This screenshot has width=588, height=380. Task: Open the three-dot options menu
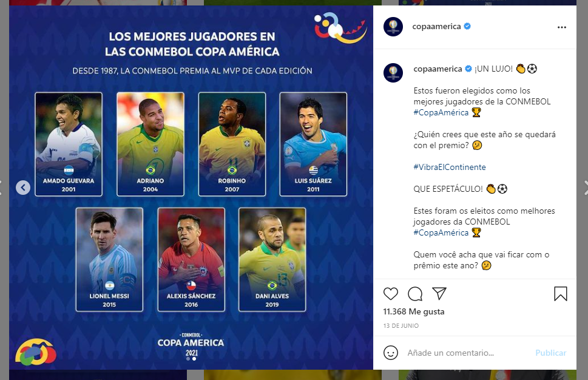point(562,27)
